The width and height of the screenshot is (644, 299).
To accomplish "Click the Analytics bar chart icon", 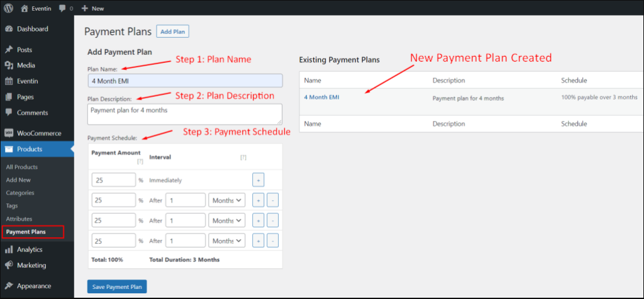I will (9, 250).
